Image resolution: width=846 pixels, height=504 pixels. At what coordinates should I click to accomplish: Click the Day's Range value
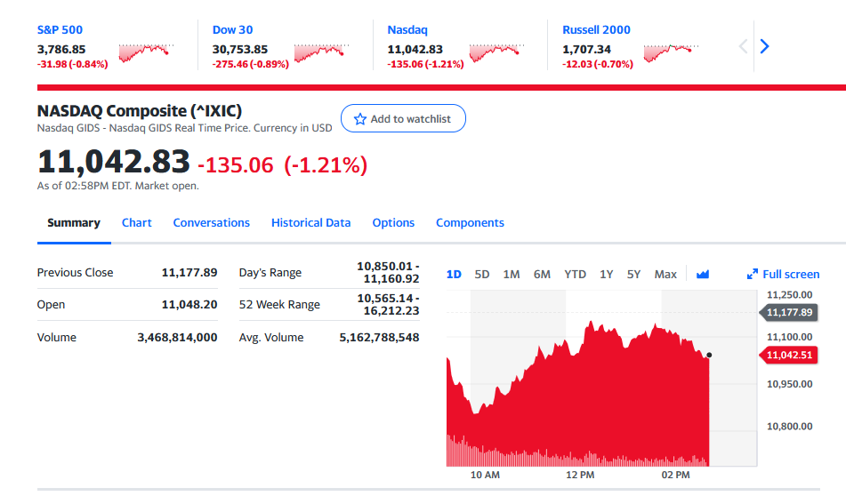point(388,273)
